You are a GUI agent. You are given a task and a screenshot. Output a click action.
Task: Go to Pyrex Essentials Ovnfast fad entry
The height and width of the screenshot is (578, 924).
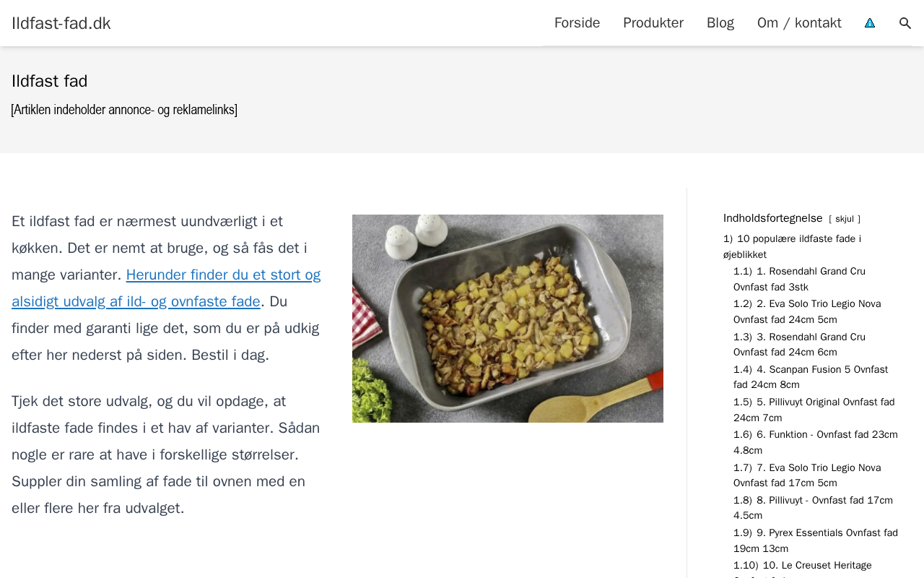(816, 540)
